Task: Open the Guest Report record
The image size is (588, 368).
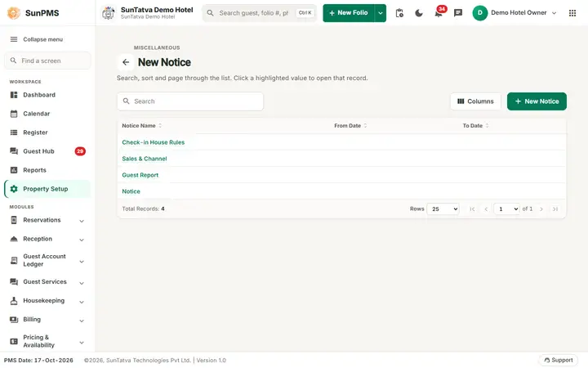Action: [140, 175]
